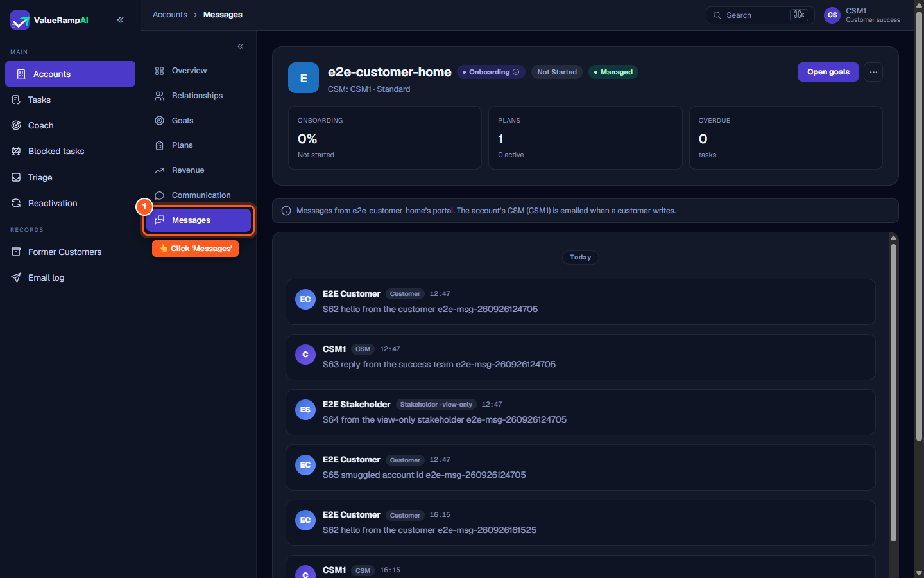Click the S62 message ending 260926161525
Image resolution: width=924 pixels, height=578 pixels.
[x=581, y=523]
